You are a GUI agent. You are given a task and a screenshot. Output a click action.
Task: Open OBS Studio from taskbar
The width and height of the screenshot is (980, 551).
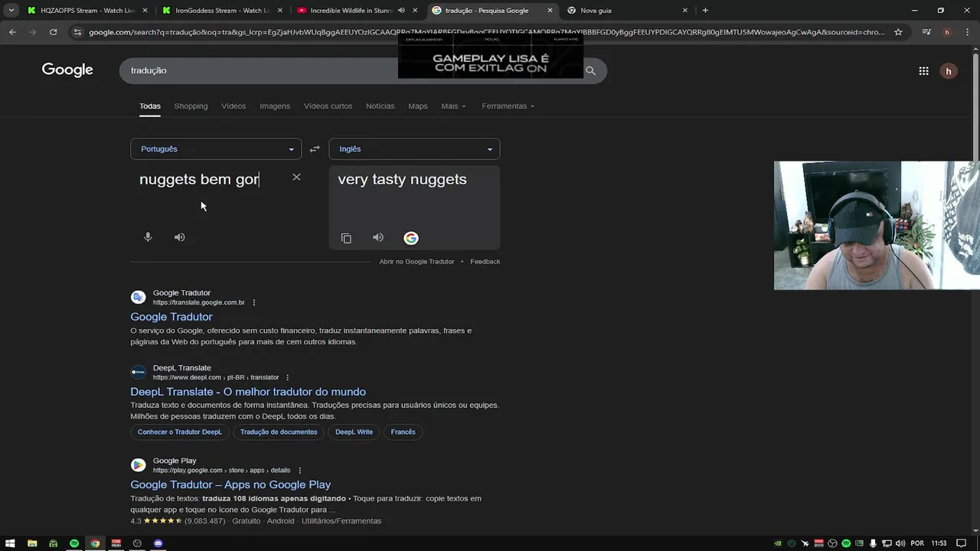[x=137, y=543]
